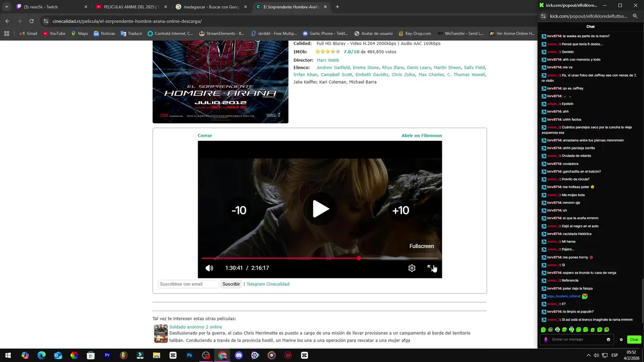Insert the last Kick emote with sunglasses

click(x=607, y=330)
